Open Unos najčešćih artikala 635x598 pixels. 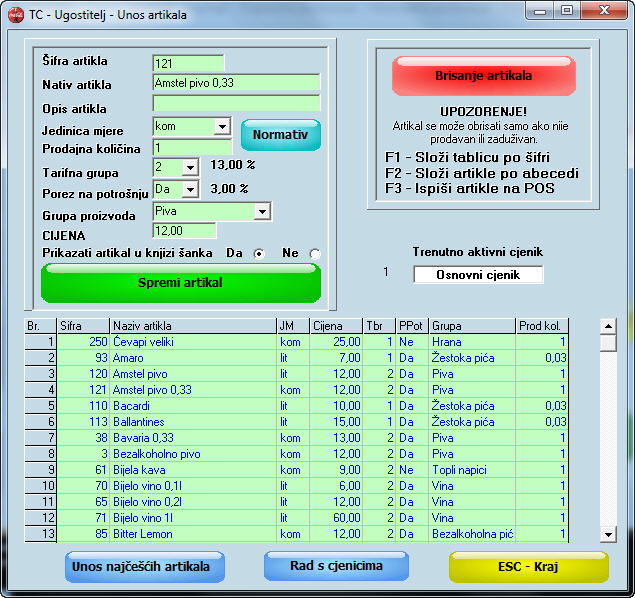[x=141, y=566]
